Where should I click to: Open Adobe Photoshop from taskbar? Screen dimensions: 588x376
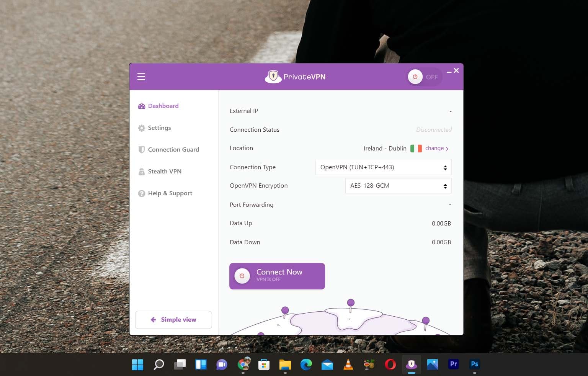(x=474, y=365)
